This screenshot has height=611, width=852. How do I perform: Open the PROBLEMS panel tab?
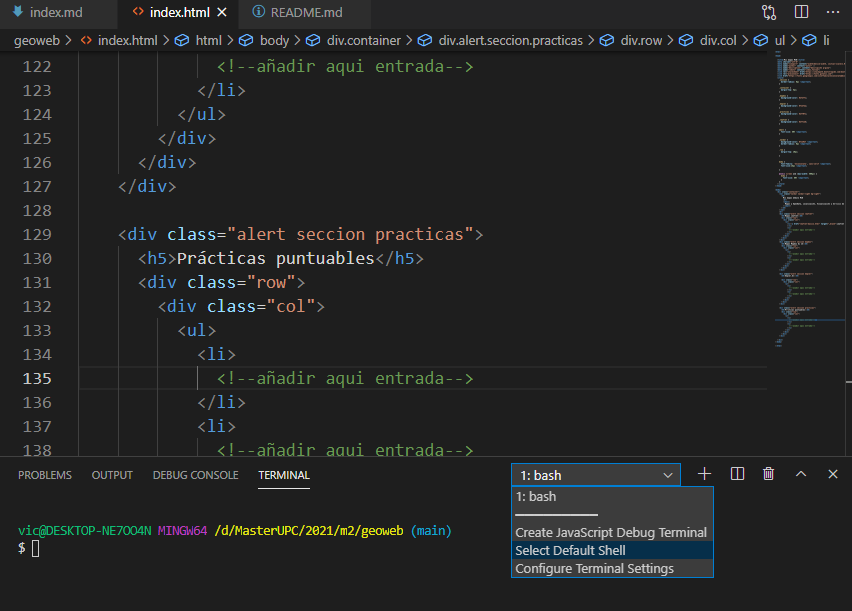click(x=45, y=475)
